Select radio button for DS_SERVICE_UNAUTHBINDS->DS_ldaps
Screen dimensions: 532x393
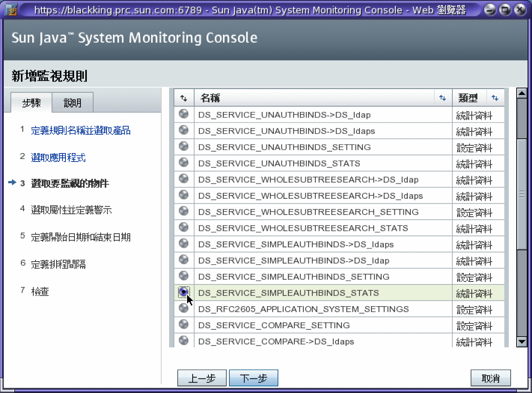(x=184, y=130)
